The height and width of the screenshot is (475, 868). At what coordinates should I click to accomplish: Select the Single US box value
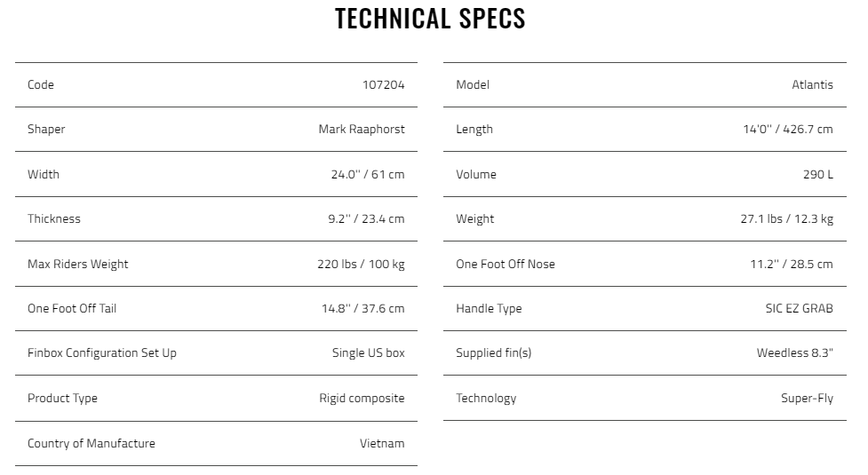coord(368,352)
